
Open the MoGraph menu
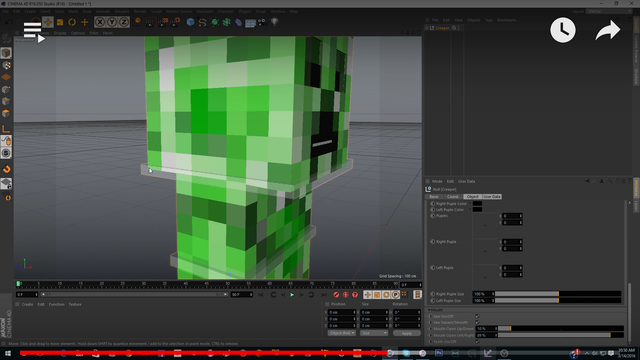point(204,11)
